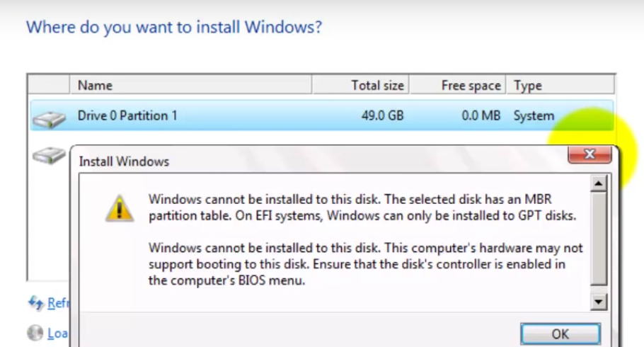Click the Load driver disc icon
The height and width of the screenshot is (347, 644).
(x=35, y=333)
